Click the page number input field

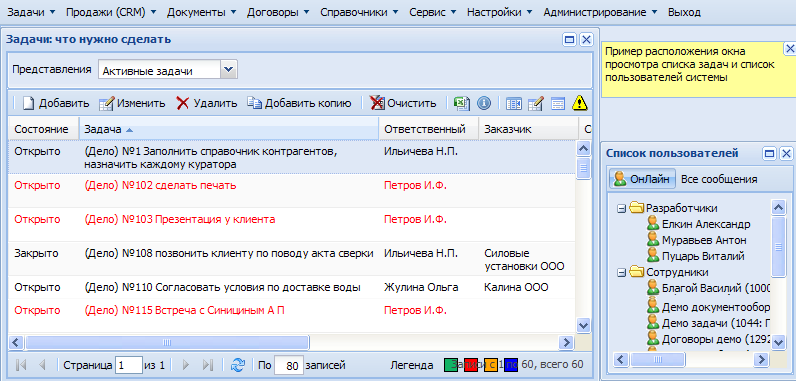128,365
